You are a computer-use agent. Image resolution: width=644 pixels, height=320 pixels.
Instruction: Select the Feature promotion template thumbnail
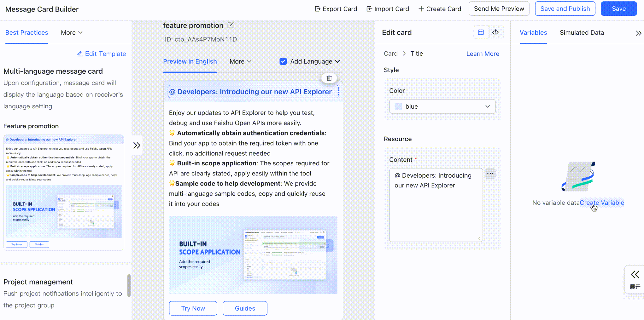(x=64, y=192)
